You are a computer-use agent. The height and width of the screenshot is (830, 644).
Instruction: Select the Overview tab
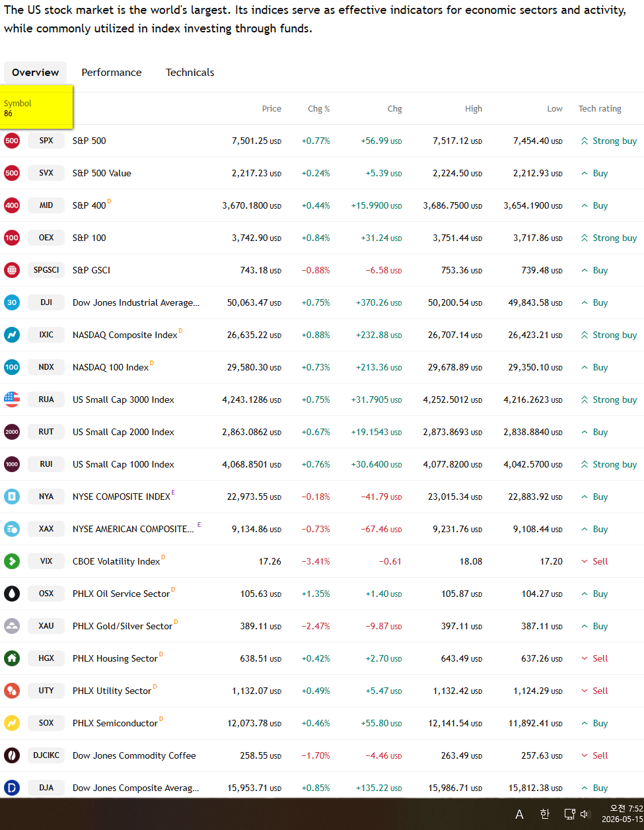coord(36,73)
